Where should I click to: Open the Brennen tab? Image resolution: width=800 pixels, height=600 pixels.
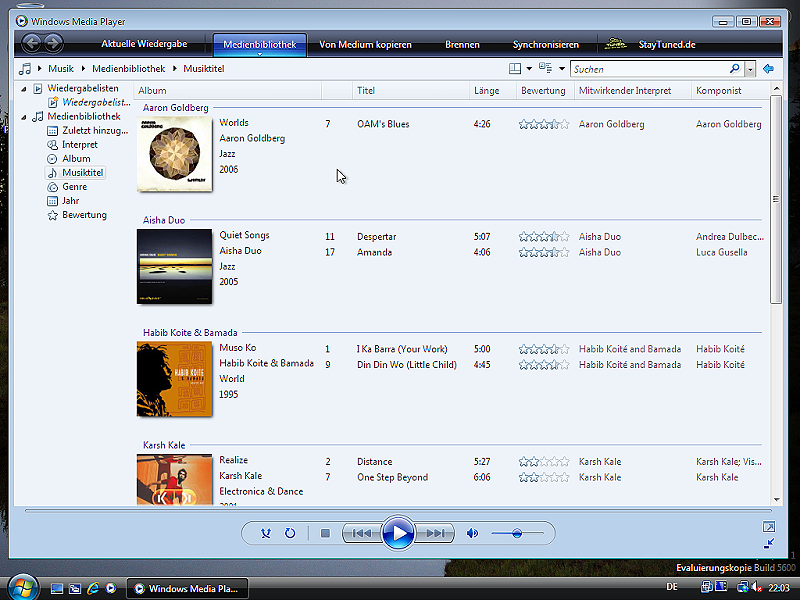(462, 45)
